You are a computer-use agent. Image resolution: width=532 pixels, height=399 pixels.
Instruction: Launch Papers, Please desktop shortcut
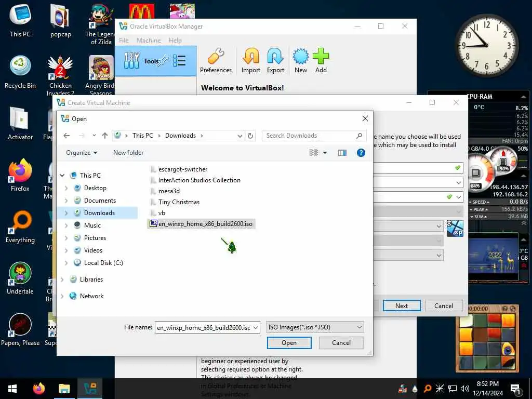[x=20, y=329]
